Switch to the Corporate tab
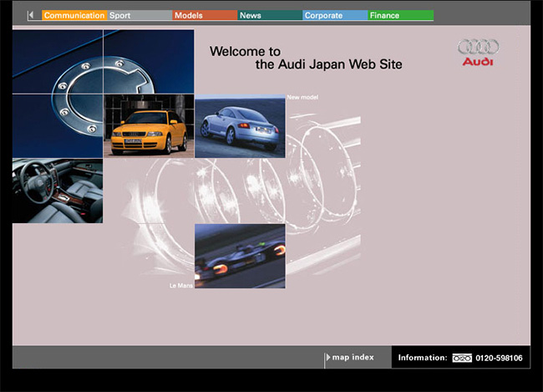 pyautogui.click(x=335, y=15)
